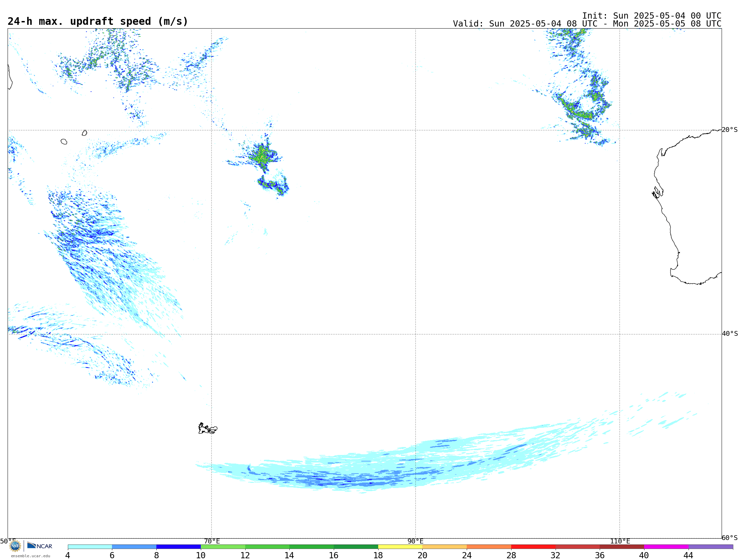Click the orange 24-28 colorbar segment
Image resolution: width=744 pixels, height=560 pixels.
(489, 547)
